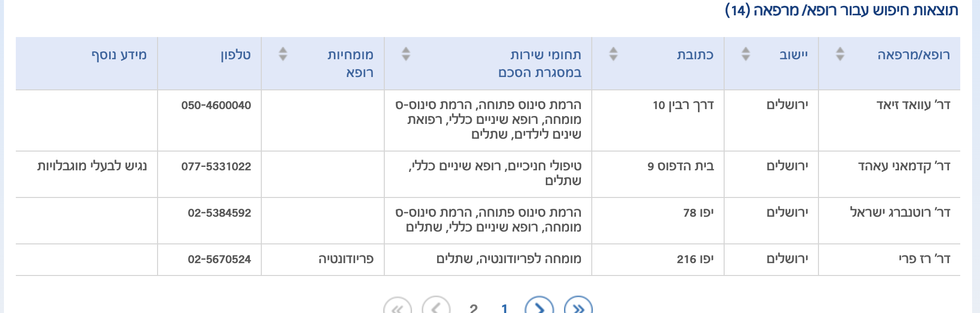Click doctor name דר' רז פרי

click(x=924, y=259)
